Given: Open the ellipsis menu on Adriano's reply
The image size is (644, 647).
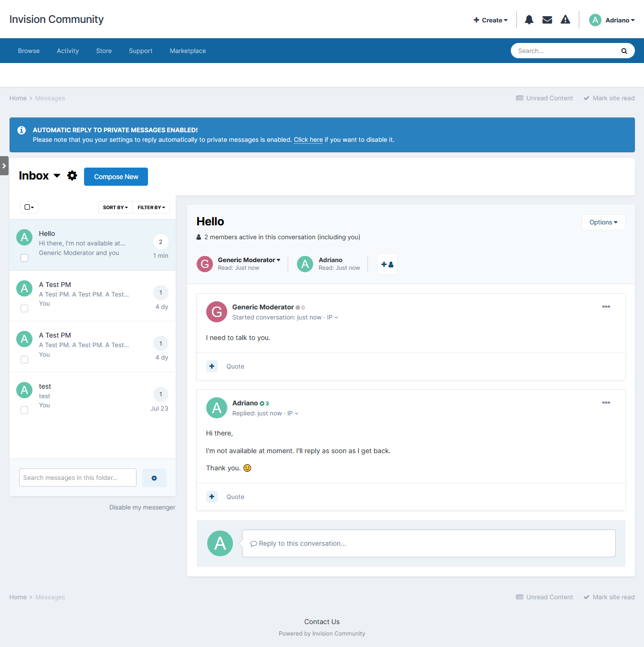Looking at the screenshot, I should [606, 403].
